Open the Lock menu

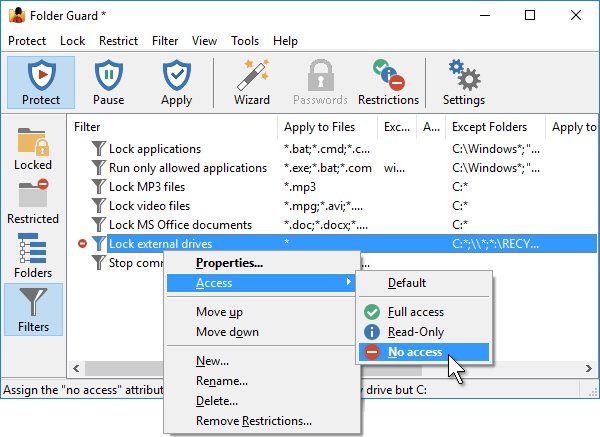point(72,41)
